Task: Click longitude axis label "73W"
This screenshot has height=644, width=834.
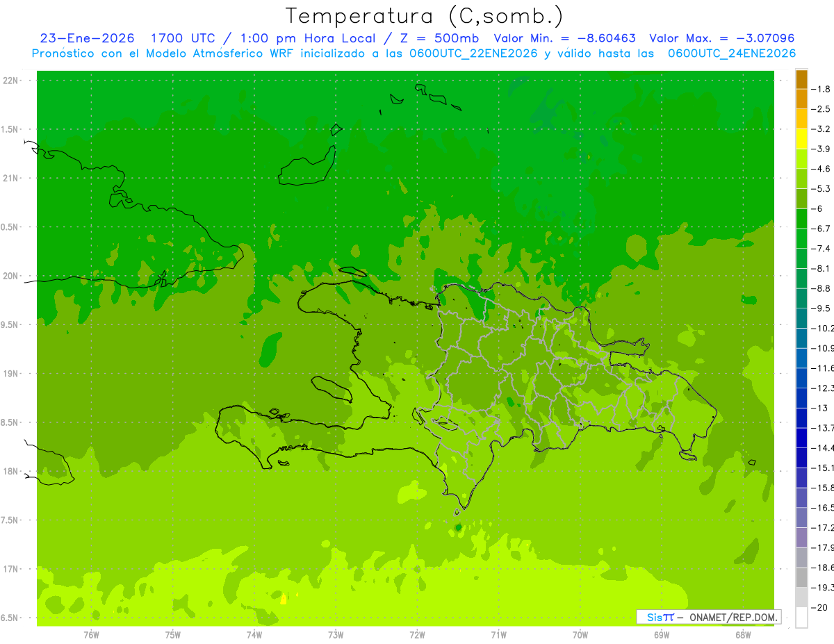Action: [x=336, y=635]
